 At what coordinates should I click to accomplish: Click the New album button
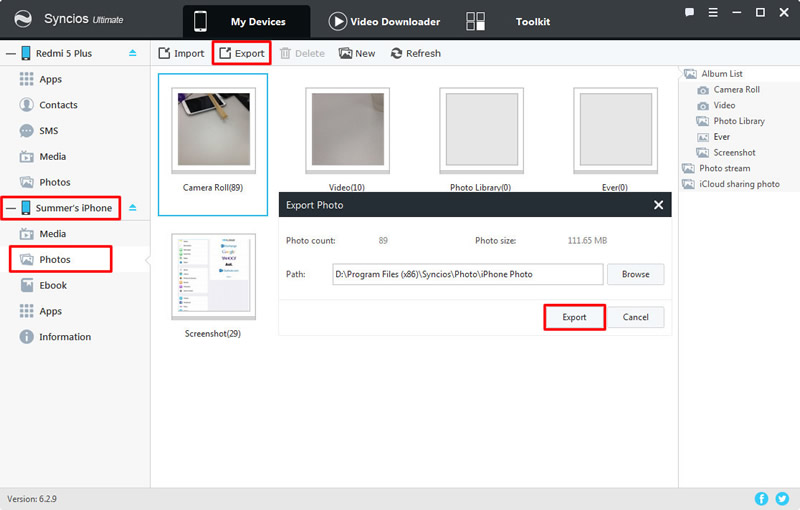(357, 53)
